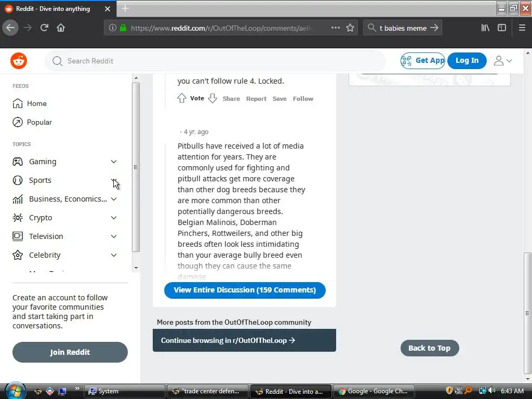Click the Log In button
Viewport: 532px width, 399px height.
467,61
